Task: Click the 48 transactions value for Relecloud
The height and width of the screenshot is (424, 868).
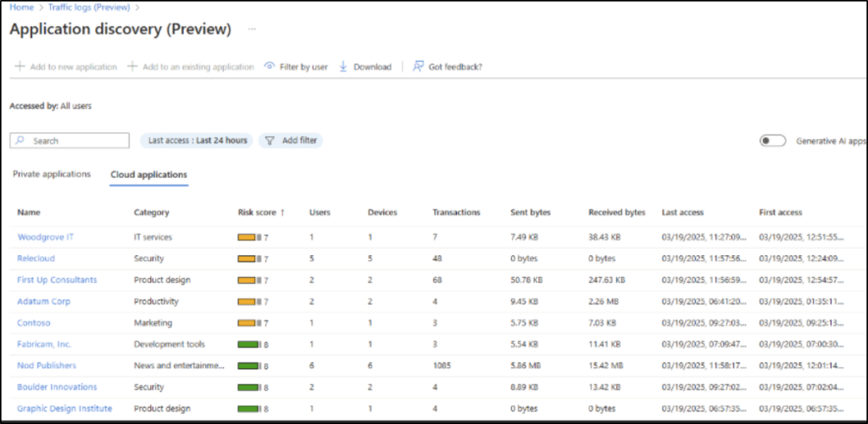Action: click(x=437, y=259)
